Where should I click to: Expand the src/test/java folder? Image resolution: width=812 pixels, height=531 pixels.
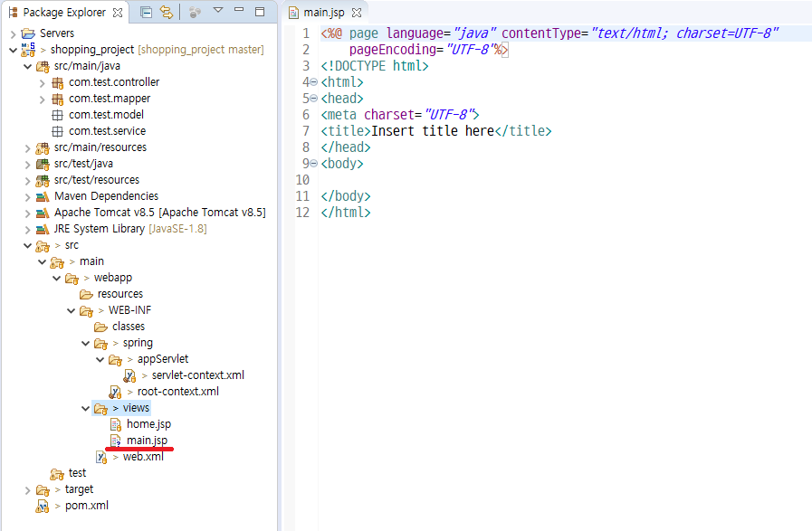[27, 165]
